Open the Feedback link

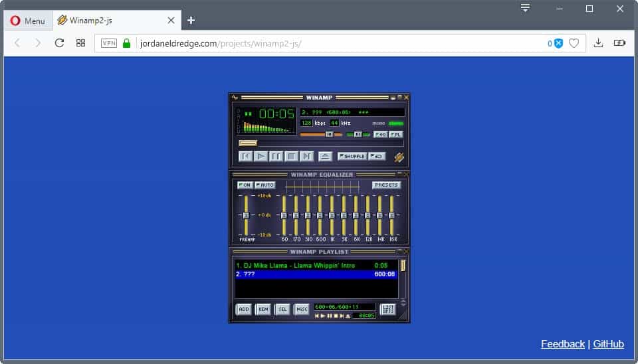click(563, 344)
